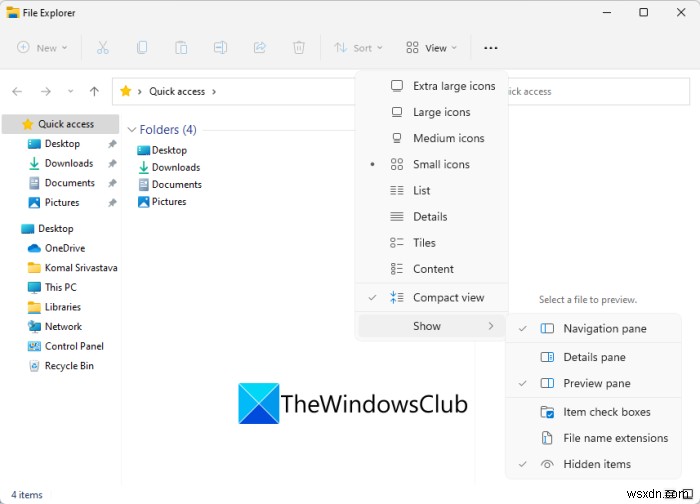Toggle Preview pane option
The width and height of the screenshot is (700, 504).
pos(594,383)
